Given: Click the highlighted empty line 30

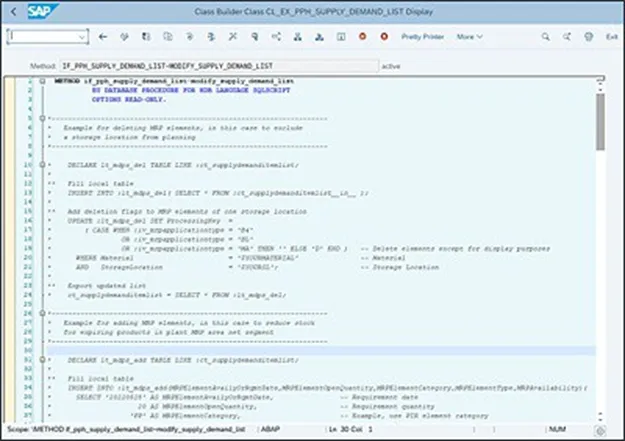Looking at the screenshot, I should point(321,350).
